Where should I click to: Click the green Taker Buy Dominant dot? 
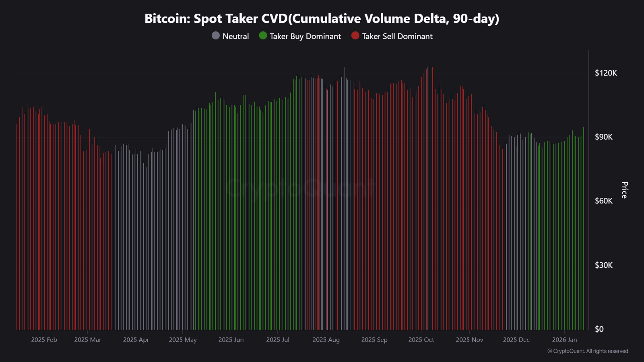(263, 36)
